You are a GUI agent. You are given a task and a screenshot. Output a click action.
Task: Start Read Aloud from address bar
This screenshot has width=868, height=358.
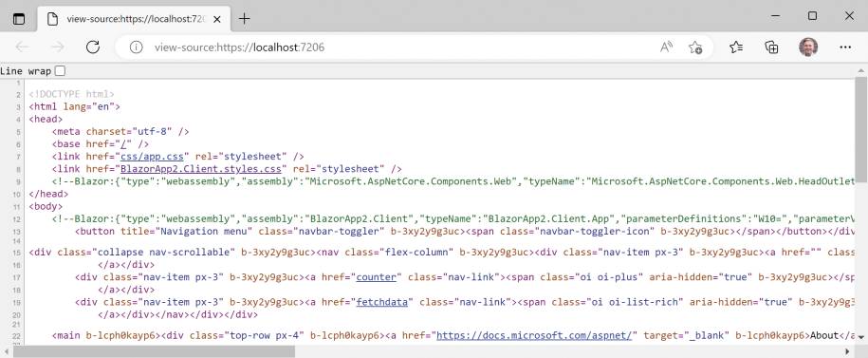667,47
